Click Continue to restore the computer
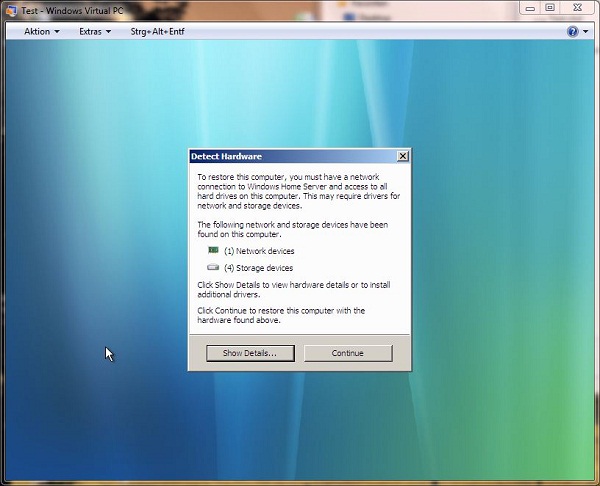 pyautogui.click(x=348, y=353)
